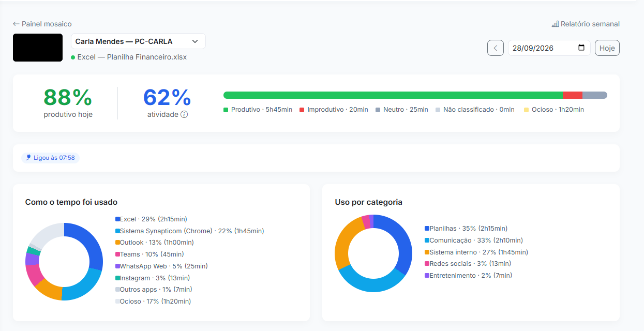Click the bar chart icon beside Relatório semanal
Viewport: 644px width, 331px height.
point(555,24)
